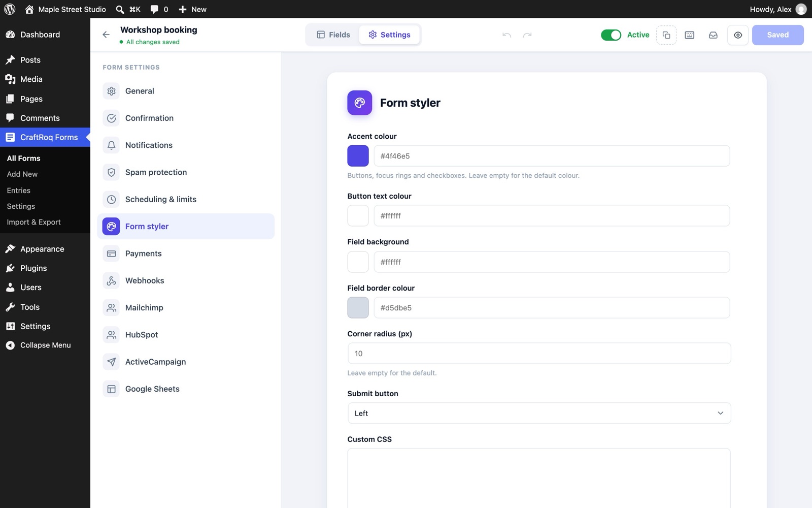Click the Saved button
Viewport: 812px width, 508px height.
(777, 35)
